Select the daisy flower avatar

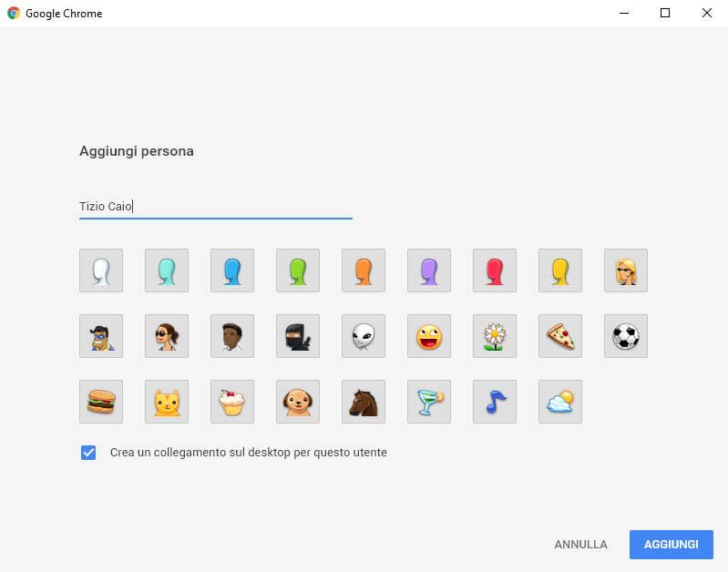pyautogui.click(x=495, y=336)
